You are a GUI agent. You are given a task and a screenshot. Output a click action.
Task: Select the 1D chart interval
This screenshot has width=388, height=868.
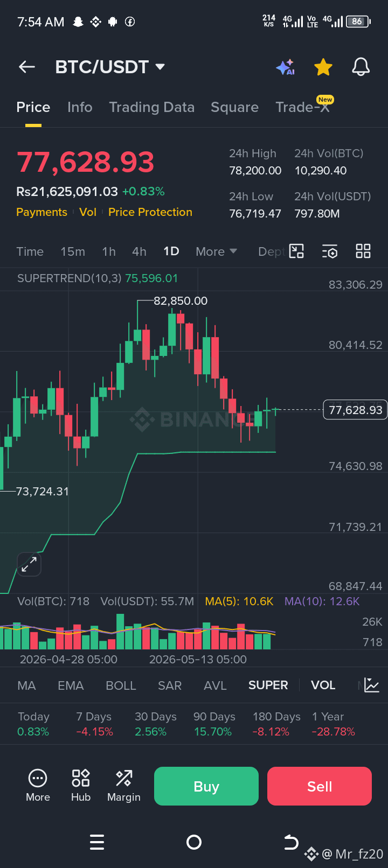[x=171, y=251]
